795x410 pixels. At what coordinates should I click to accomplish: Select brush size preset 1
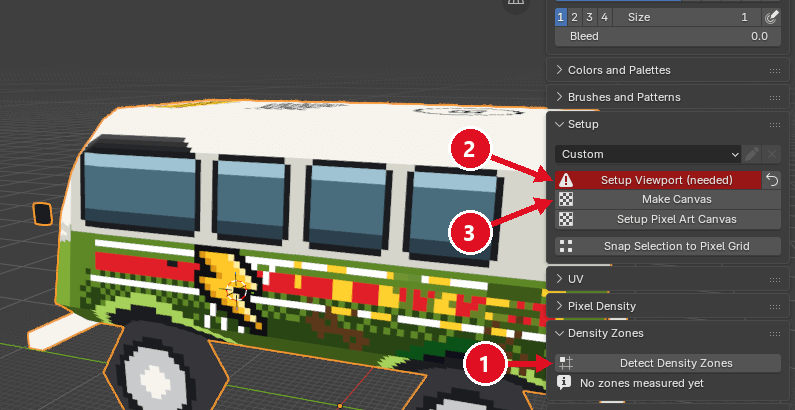click(561, 17)
